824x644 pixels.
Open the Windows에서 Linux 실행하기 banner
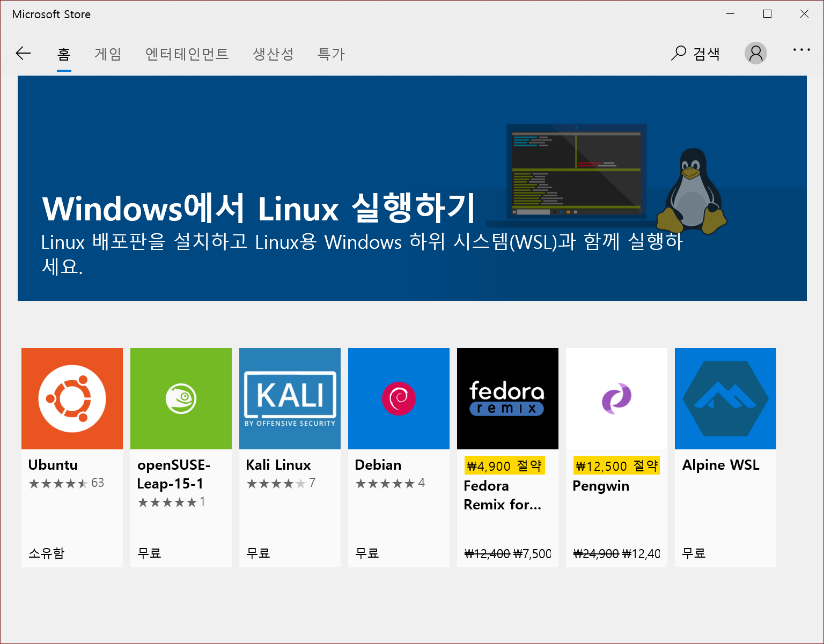pos(412,188)
